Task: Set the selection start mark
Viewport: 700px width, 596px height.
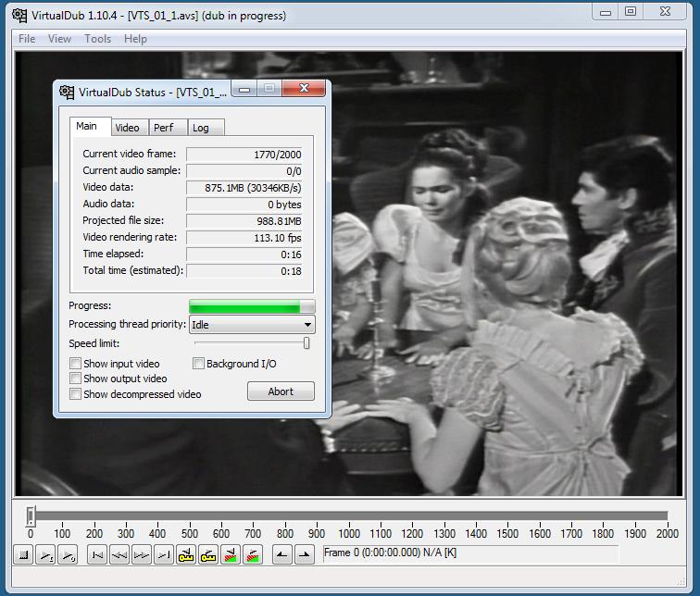Action: [281, 554]
